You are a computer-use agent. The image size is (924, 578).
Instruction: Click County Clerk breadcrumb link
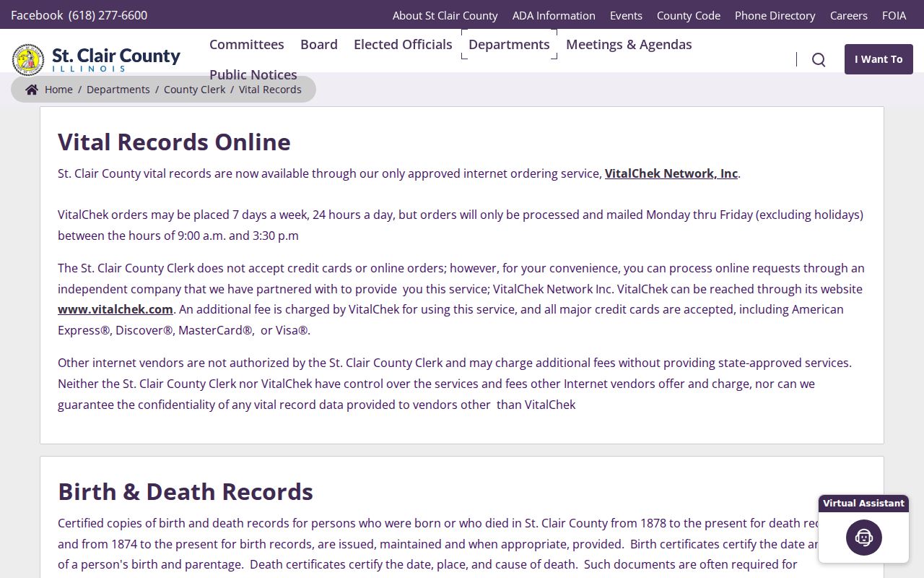tap(195, 90)
